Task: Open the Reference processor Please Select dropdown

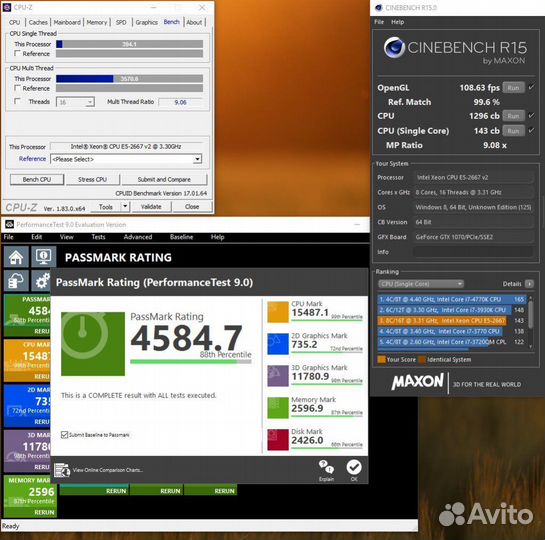Action: [x=126, y=159]
